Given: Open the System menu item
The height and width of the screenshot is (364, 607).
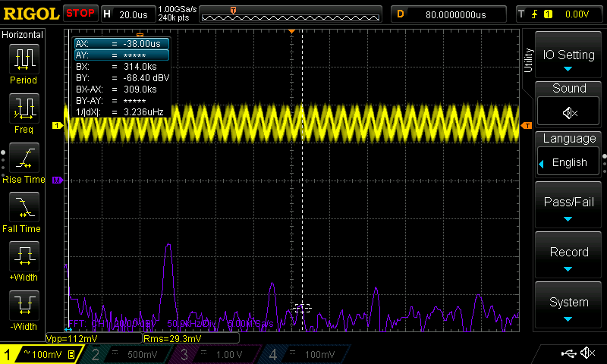Looking at the screenshot, I should (569, 305).
